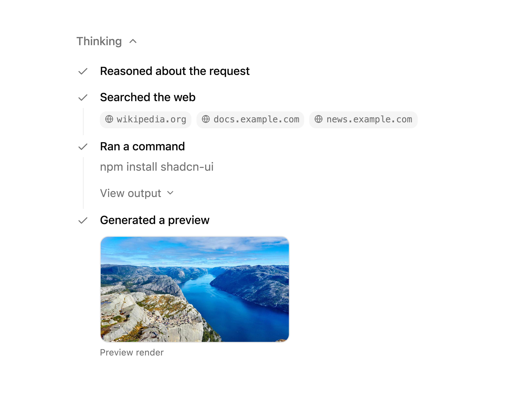
Task: Select the Generated a preview step
Action: click(x=155, y=220)
